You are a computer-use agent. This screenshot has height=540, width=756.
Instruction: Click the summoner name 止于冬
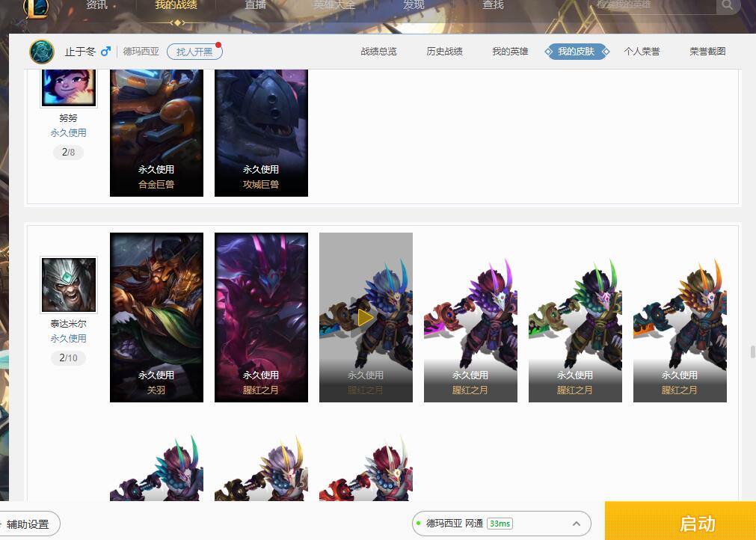coord(81,52)
